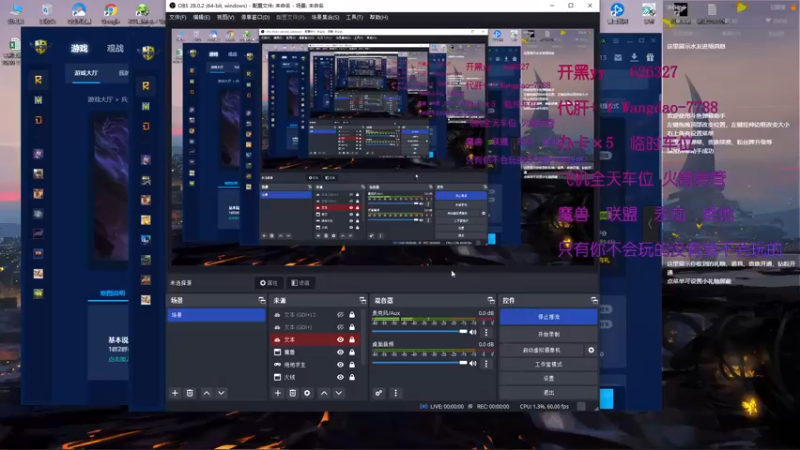
Task: Click the This PC desktop icon
Action: (15, 11)
